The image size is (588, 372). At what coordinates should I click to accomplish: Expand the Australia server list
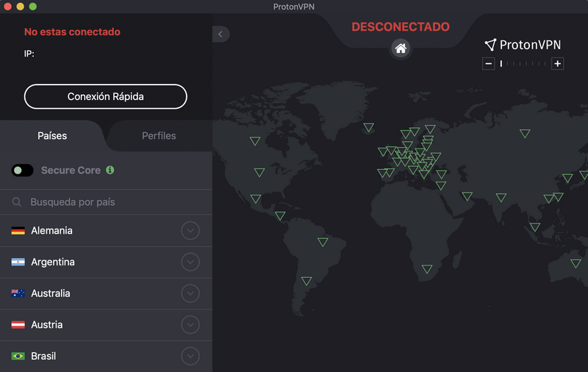[190, 293]
